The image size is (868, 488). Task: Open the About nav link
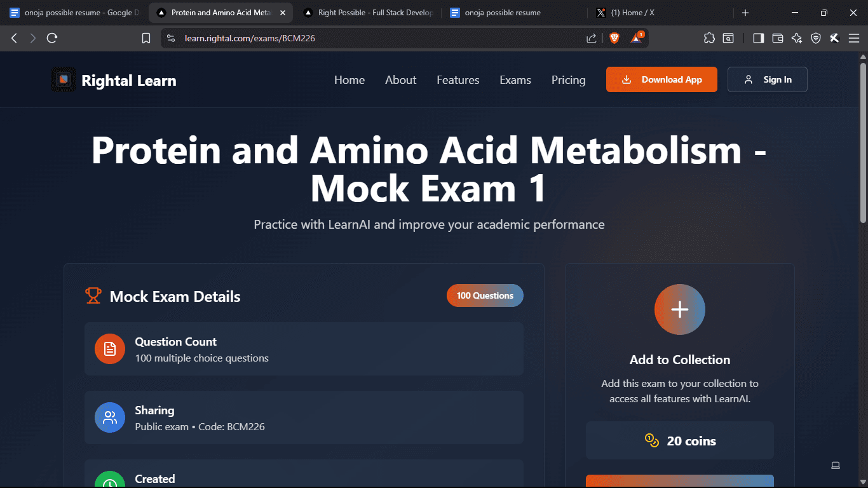coord(401,80)
